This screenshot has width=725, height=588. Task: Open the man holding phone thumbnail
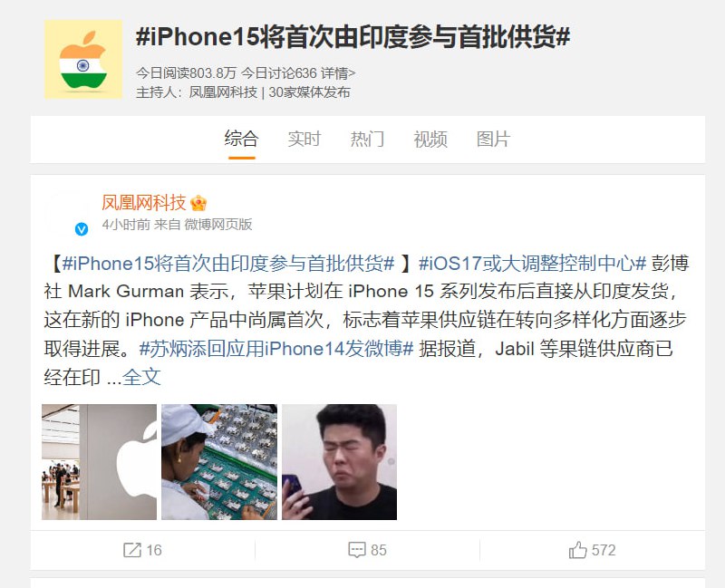click(339, 462)
